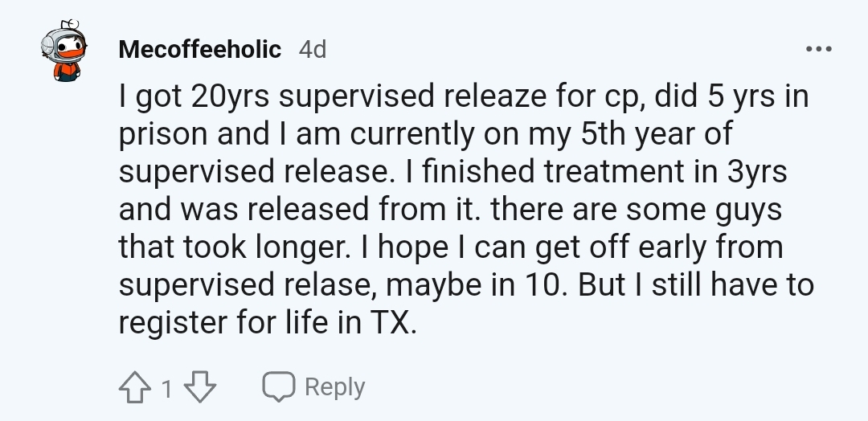
Task: Click the word TX in the comment
Action: click(390, 322)
